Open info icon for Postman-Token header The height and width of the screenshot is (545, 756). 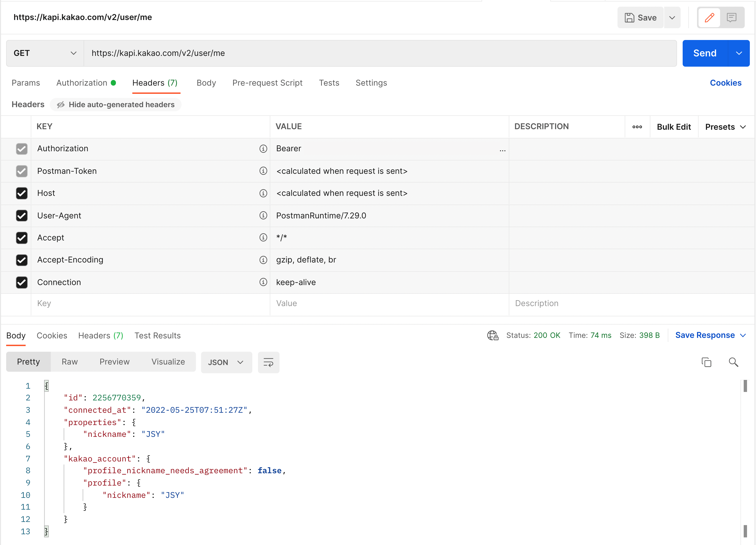pyautogui.click(x=263, y=171)
